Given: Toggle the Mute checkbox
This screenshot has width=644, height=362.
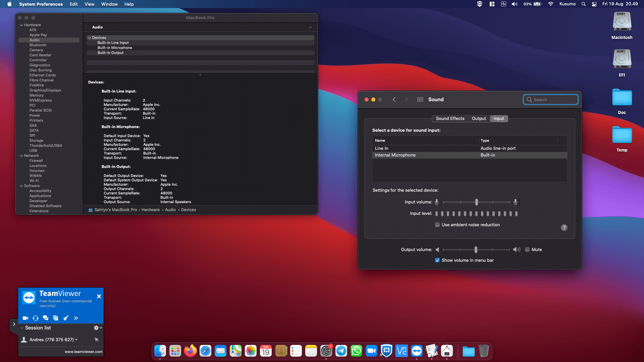Looking at the screenshot, I should click(x=527, y=249).
